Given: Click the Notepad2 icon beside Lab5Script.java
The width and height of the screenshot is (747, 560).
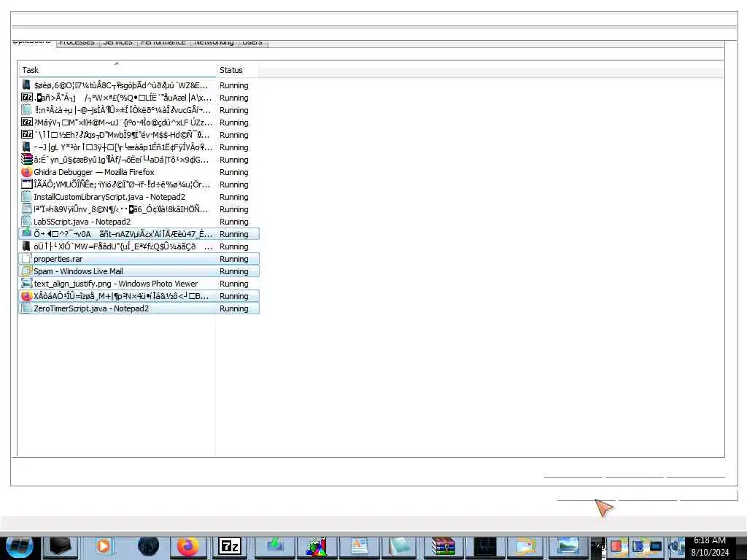Looking at the screenshot, I should tap(27, 222).
